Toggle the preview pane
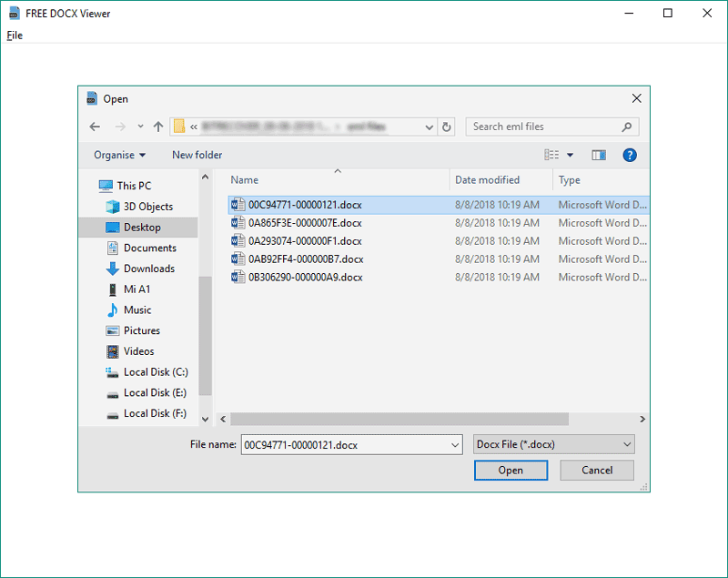 [599, 155]
